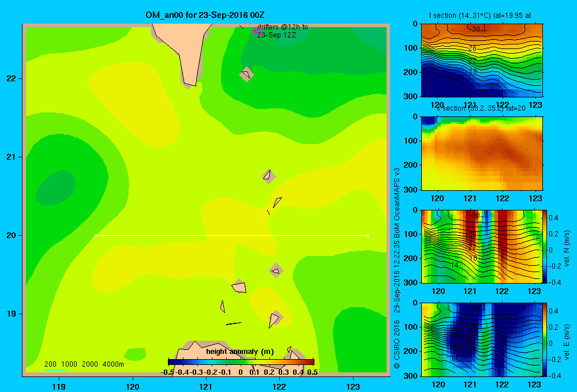The width and height of the screenshot is (577, 392).
Task: Click the latitude 21 label on the main map axis
Action: tap(12, 157)
